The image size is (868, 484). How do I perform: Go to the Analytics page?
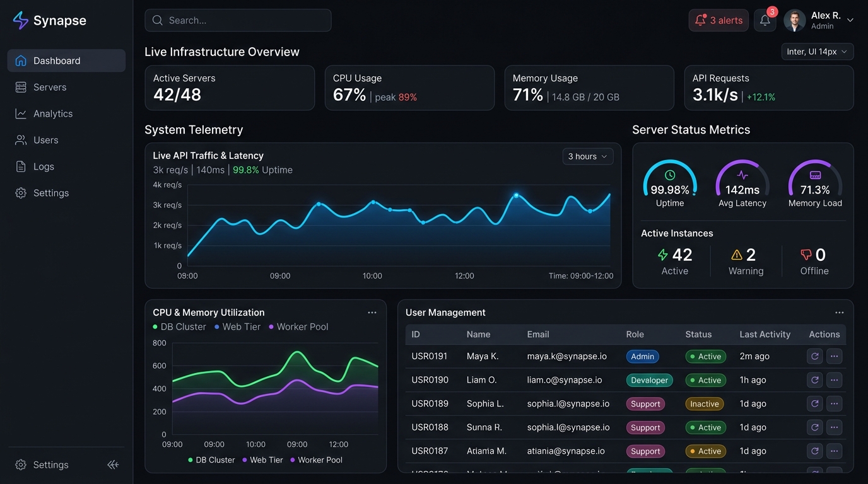click(66, 113)
